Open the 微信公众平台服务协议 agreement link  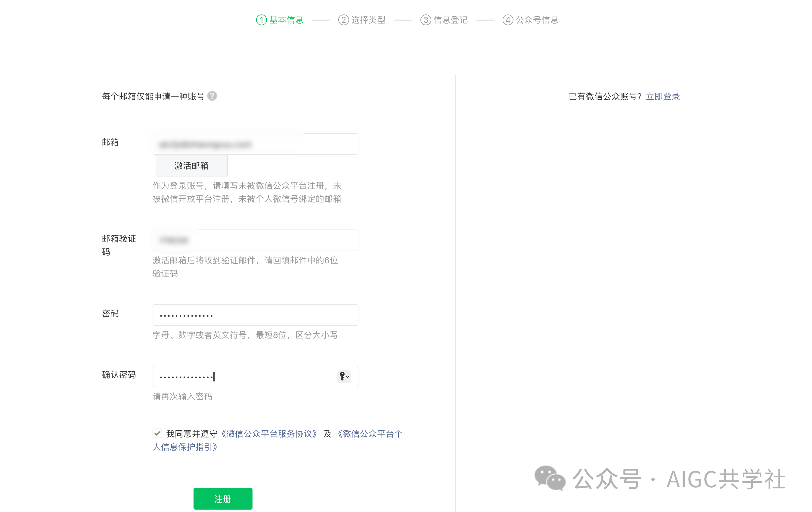point(270,433)
